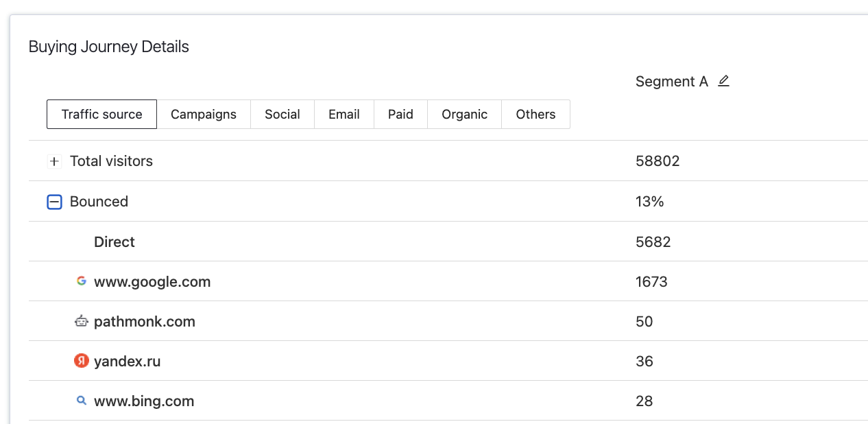Click the Segment A column header text
868x424 pixels.
point(671,82)
